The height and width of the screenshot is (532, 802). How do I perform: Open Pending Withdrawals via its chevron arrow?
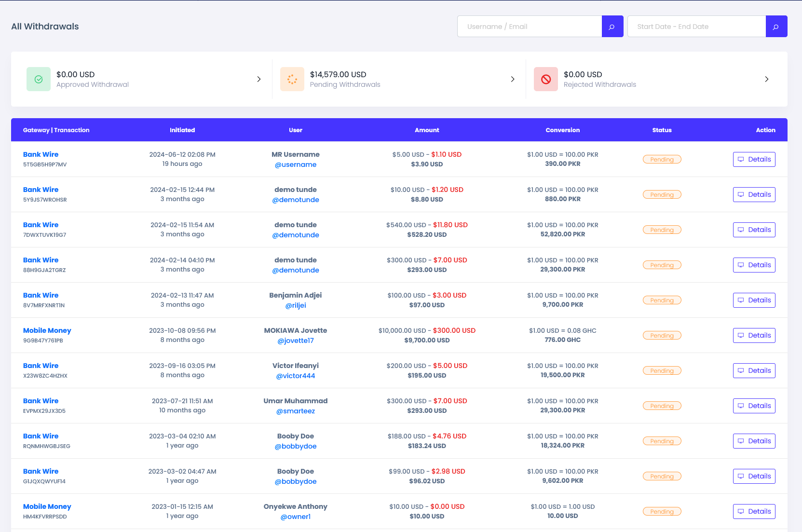[x=513, y=79]
